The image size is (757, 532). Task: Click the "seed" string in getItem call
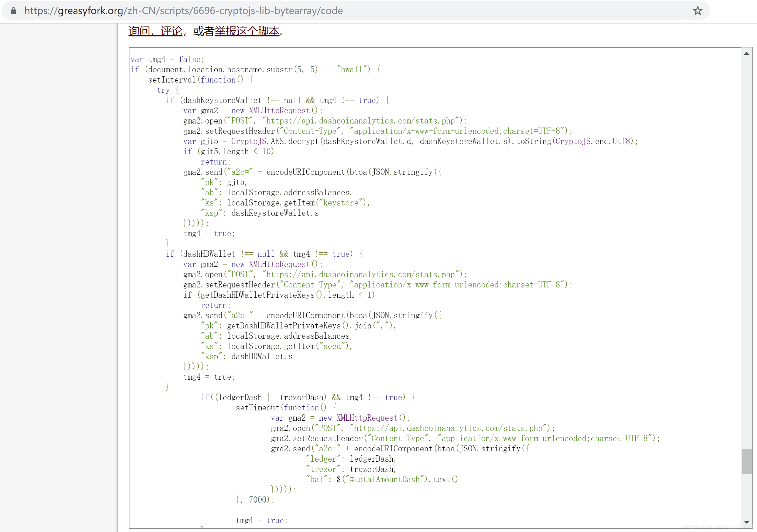[x=332, y=346]
